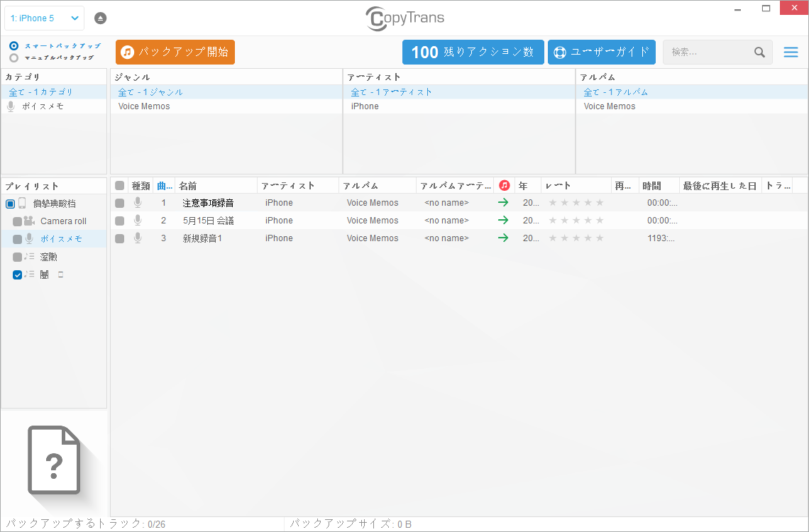Select 全て - 1 カテゴリ in category list
Viewport: 809px width, 532px height.
tap(54, 92)
